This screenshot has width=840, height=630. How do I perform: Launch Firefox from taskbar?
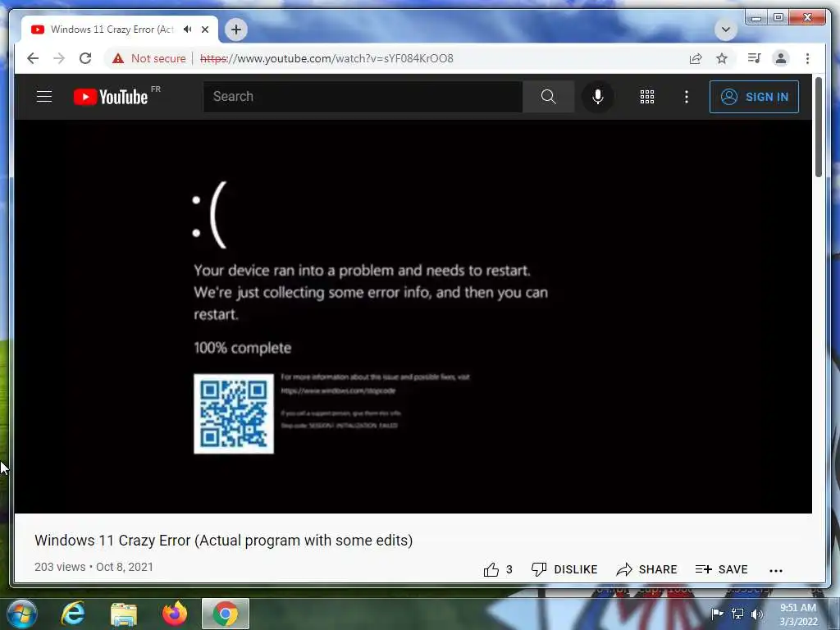tap(175, 614)
